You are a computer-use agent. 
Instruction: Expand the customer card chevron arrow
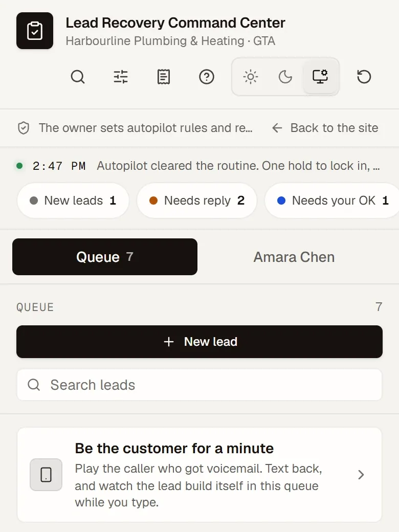[361, 475]
